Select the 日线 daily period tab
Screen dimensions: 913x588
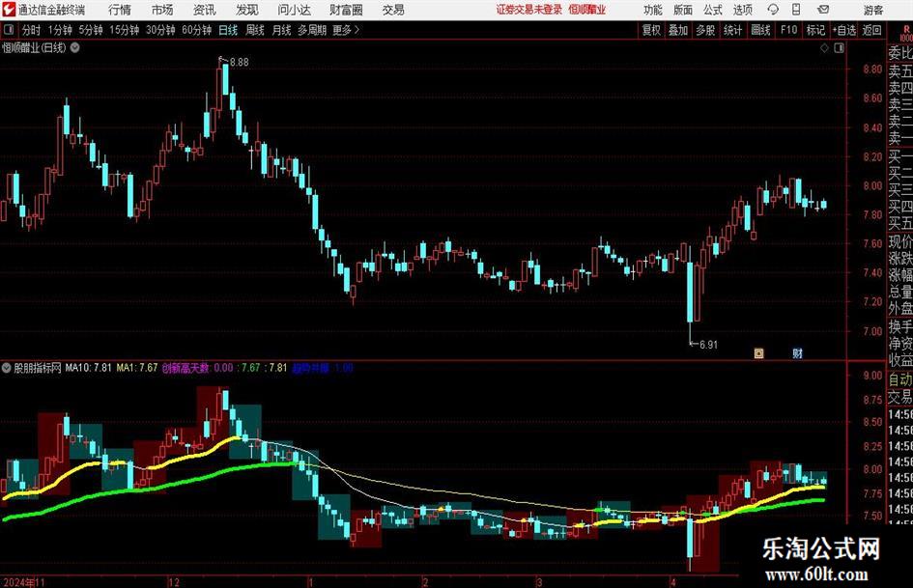228,30
